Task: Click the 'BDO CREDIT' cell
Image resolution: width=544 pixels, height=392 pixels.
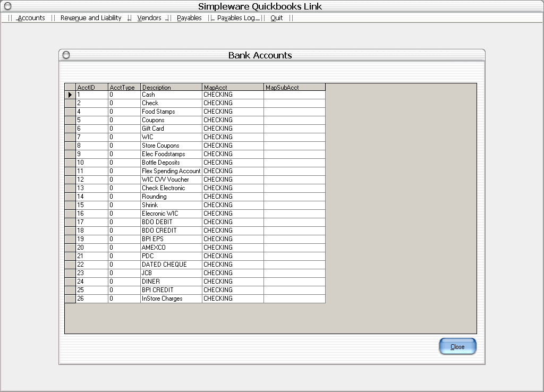Action: (x=172, y=231)
